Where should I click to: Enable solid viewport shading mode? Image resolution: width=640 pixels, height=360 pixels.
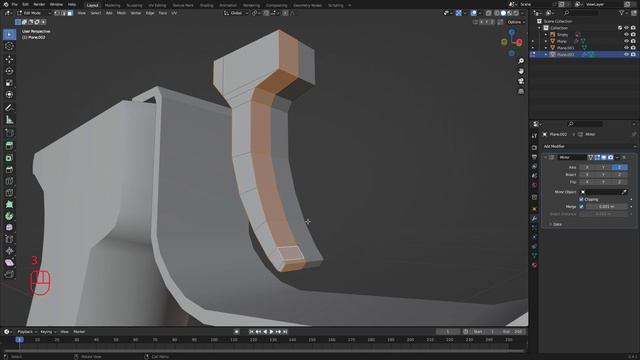[x=503, y=13]
